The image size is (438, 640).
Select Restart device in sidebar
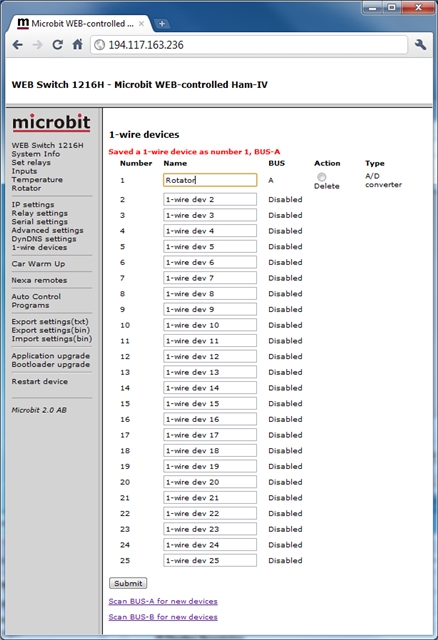tap(40, 381)
